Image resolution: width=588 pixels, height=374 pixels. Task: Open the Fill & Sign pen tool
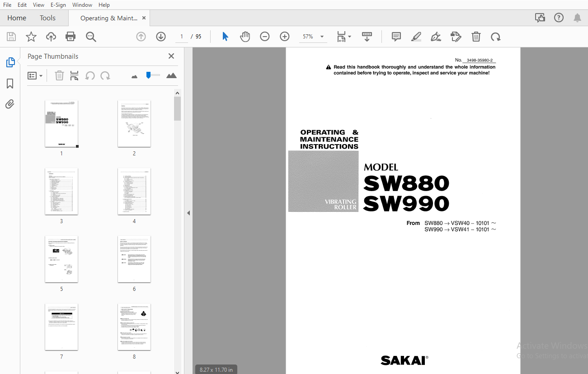point(436,37)
